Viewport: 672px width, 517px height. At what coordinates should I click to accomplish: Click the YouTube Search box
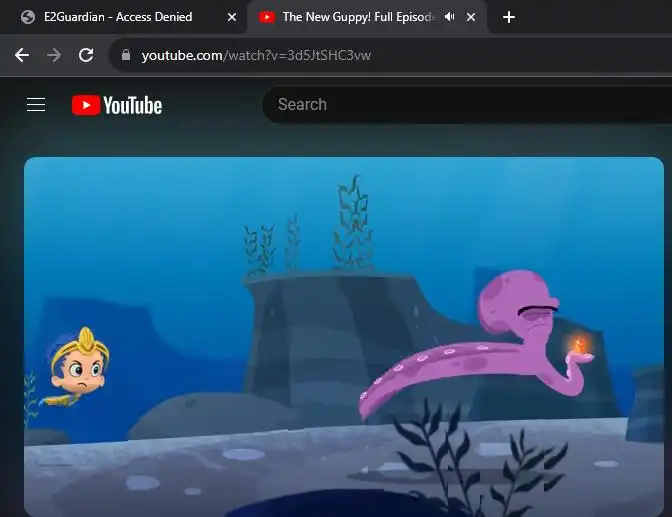click(x=467, y=105)
